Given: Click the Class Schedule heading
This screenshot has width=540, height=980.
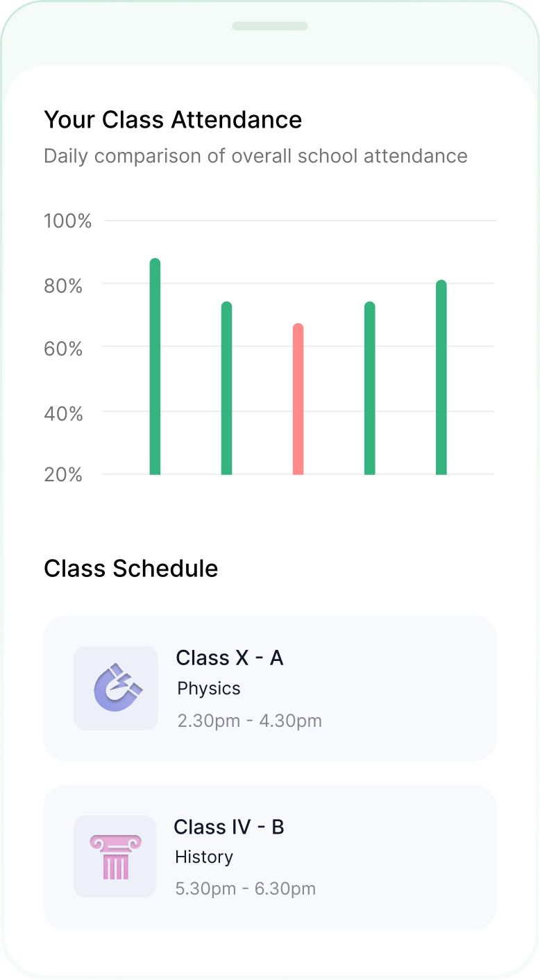Looking at the screenshot, I should pos(131,569).
